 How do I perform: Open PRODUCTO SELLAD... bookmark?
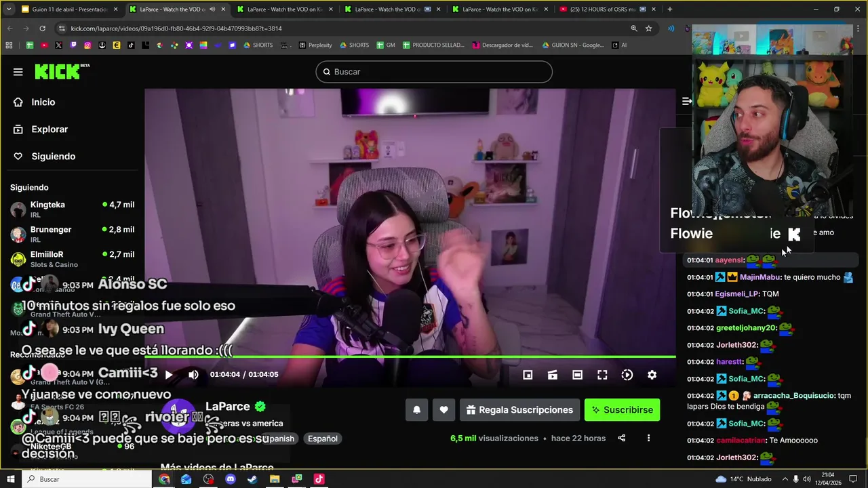(x=433, y=45)
